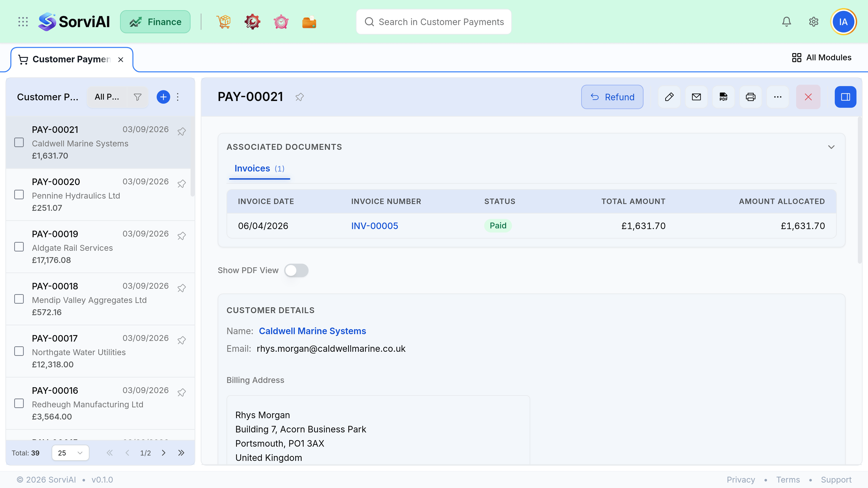The width and height of the screenshot is (868, 488).
Task: Toggle the side panel layout button
Action: (x=845, y=97)
